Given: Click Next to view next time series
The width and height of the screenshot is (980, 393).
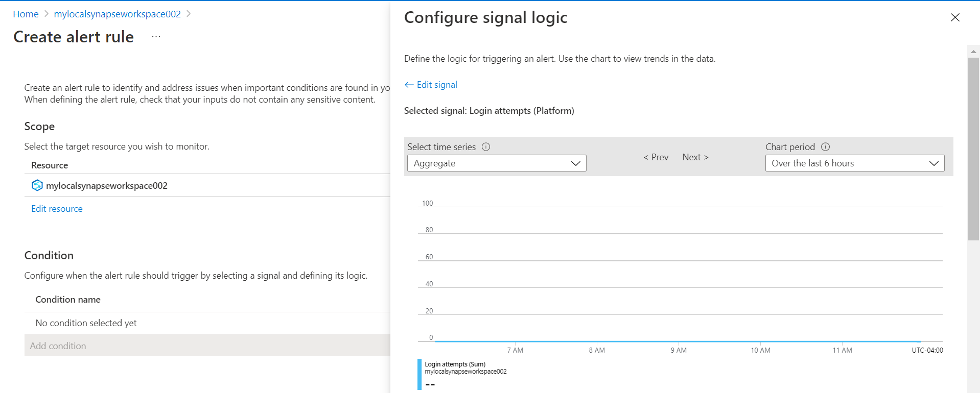Looking at the screenshot, I should pos(695,157).
